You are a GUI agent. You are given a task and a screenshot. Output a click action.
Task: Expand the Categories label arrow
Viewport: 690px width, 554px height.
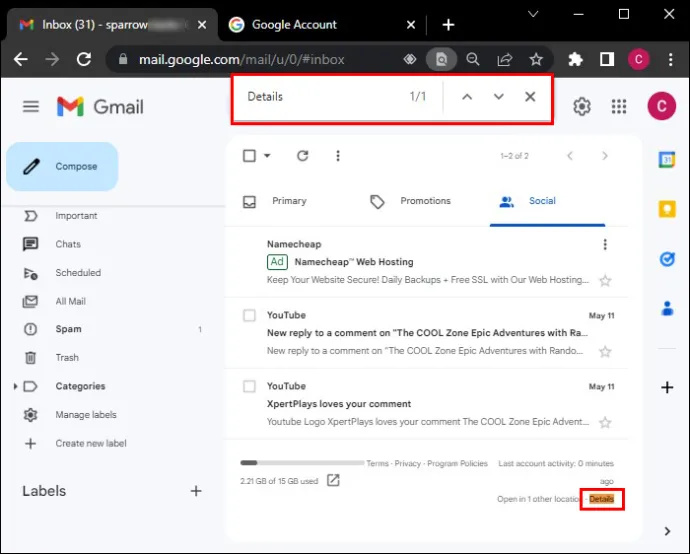pos(15,386)
